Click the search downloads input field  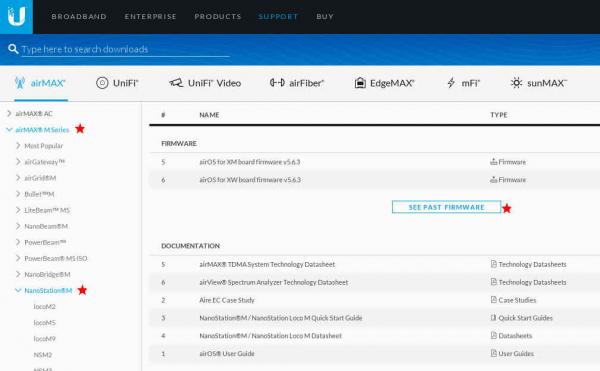(126, 49)
